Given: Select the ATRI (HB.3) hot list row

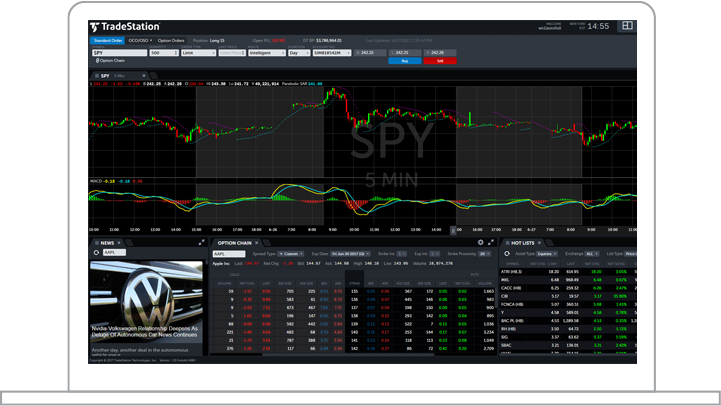Looking at the screenshot, I should click(x=568, y=272).
